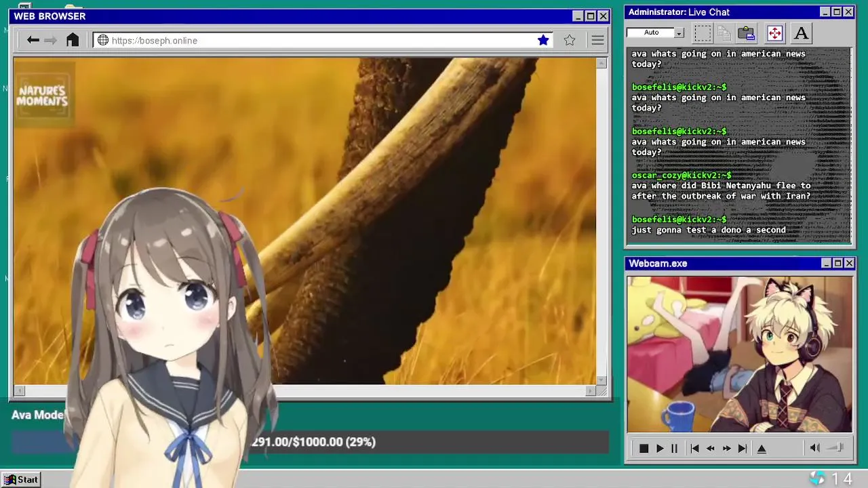
Task: Click the letter A font icon
Action: click(x=801, y=33)
